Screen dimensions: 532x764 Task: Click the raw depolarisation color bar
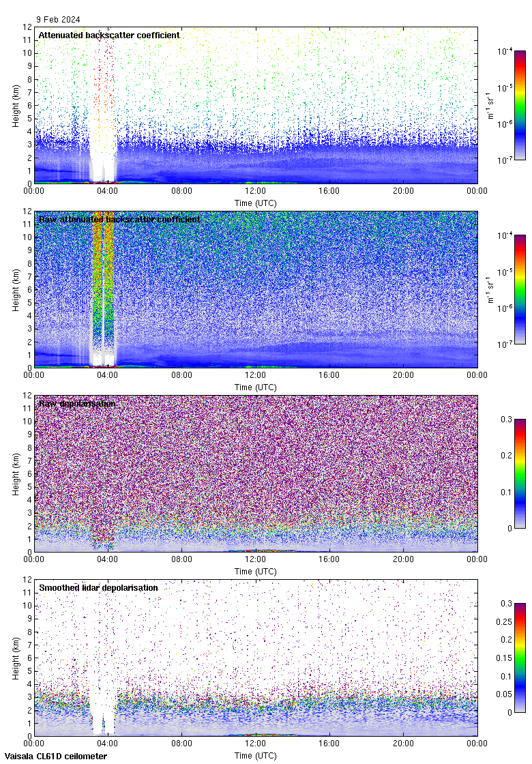tap(520, 473)
